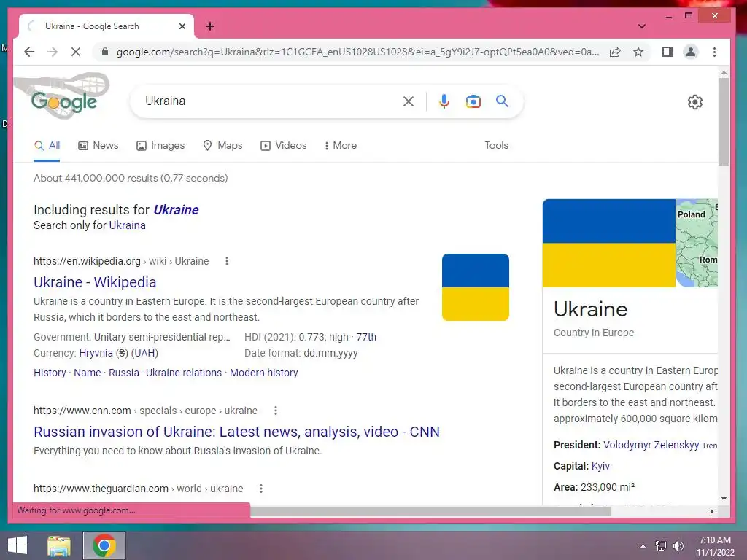Screen dimensions: 747x560
Task: Open the large Ukraine flag image
Action: point(609,243)
